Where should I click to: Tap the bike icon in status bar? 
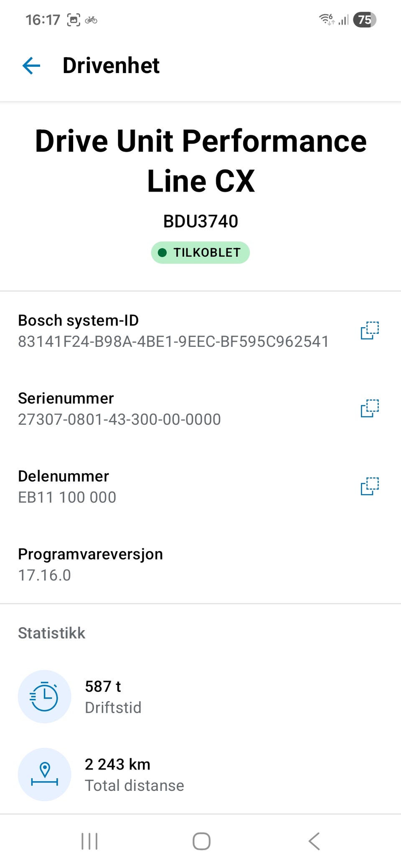tap(91, 20)
